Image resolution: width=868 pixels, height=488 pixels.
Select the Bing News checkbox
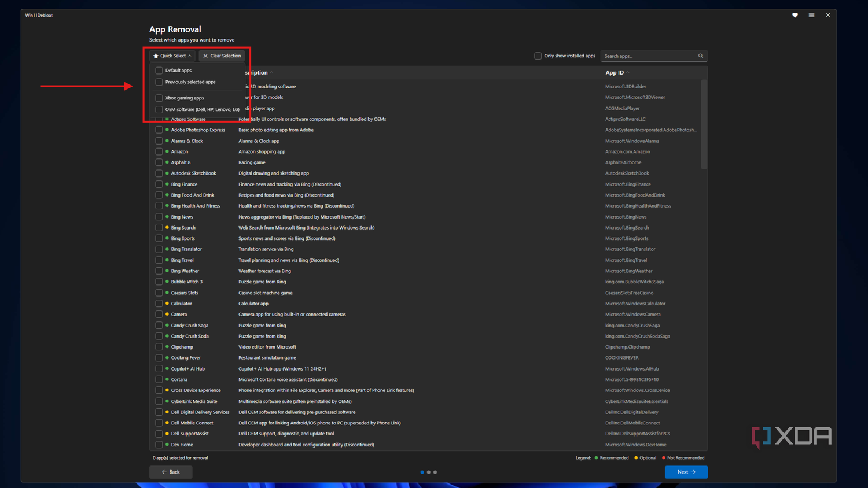pyautogui.click(x=159, y=217)
